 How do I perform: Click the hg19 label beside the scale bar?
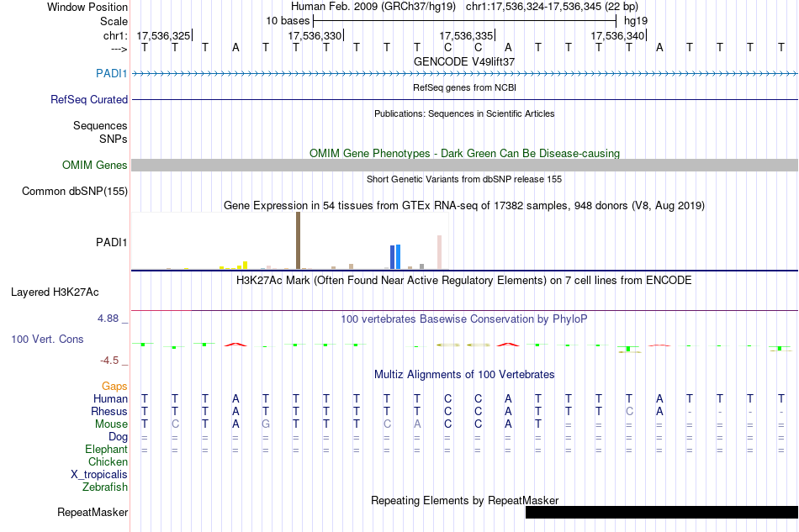[x=636, y=21]
